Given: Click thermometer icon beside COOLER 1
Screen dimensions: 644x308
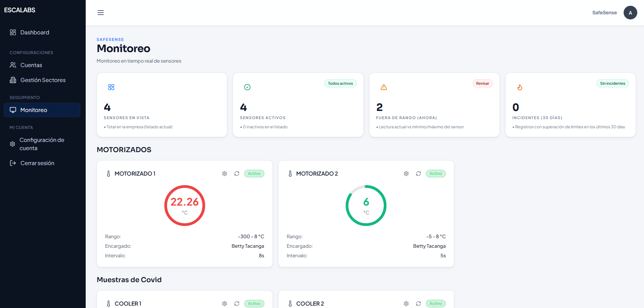Looking at the screenshot, I should (109, 304).
